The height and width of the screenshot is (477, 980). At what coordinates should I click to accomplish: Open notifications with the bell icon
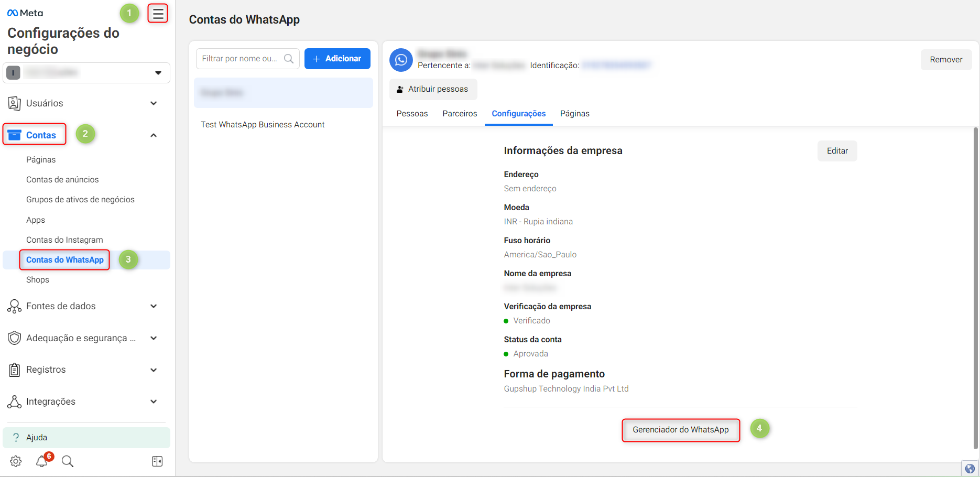click(x=41, y=461)
